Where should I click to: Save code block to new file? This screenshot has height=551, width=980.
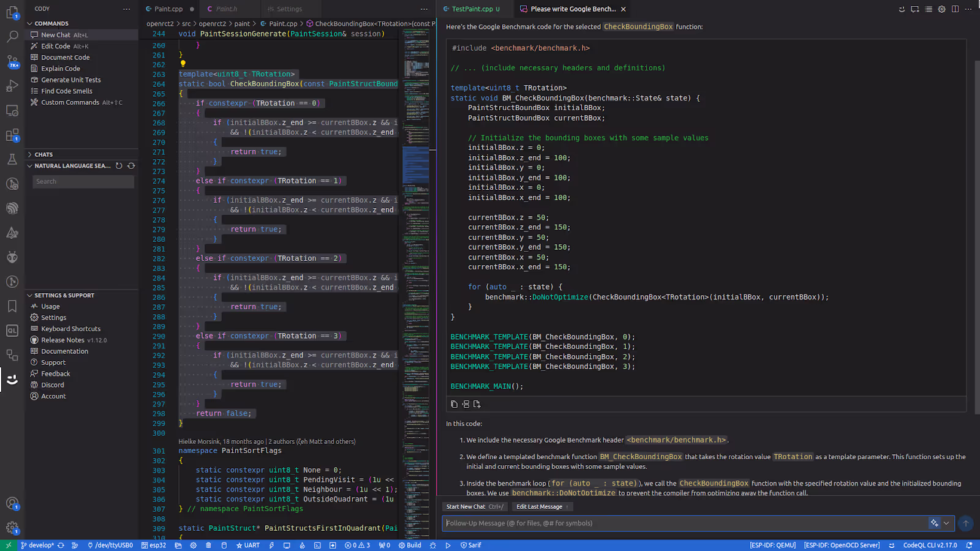pyautogui.click(x=477, y=404)
